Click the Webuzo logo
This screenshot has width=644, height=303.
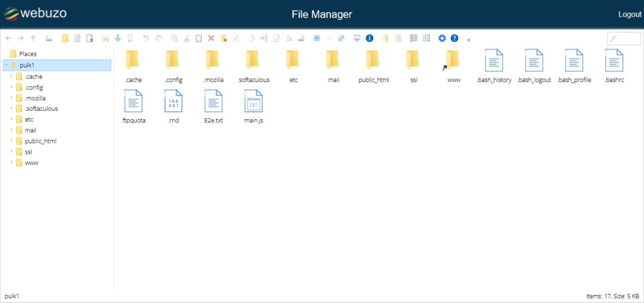click(35, 13)
